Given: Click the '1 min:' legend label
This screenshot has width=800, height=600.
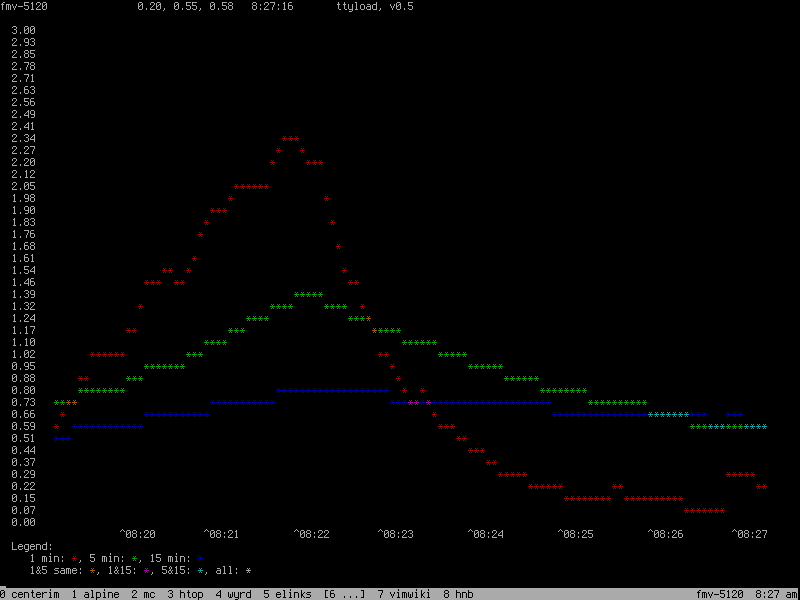Looking at the screenshot, I should click(47, 559).
